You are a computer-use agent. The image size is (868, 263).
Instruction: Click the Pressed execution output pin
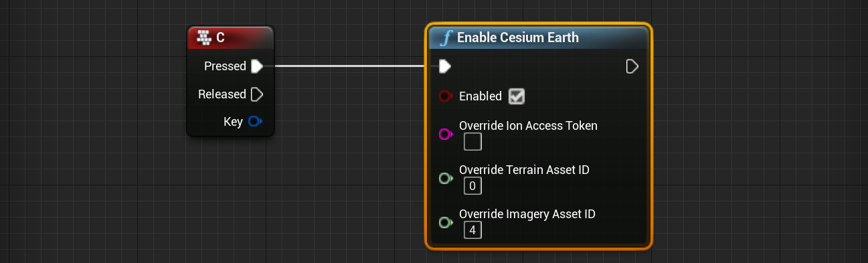(257, 66)
